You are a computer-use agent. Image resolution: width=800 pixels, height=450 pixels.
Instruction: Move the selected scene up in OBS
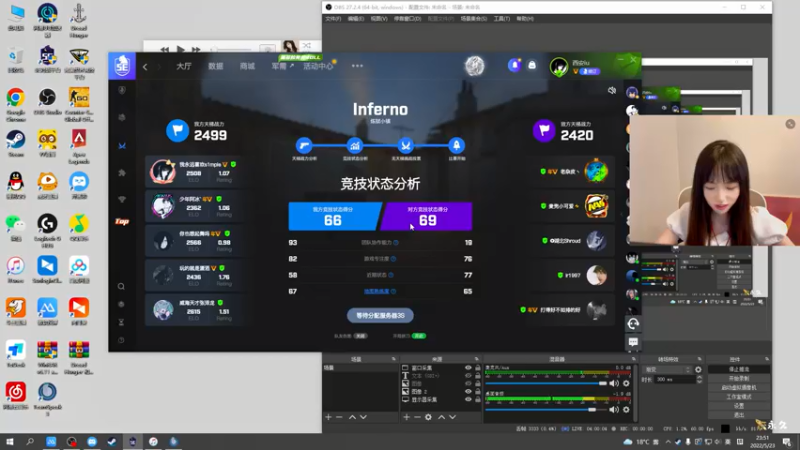pos(352,417)
